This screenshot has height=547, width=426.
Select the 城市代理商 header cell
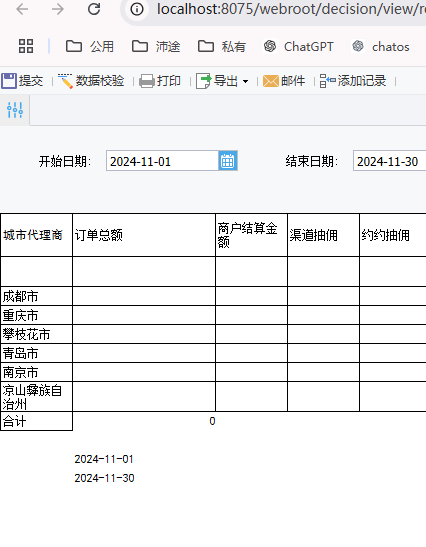click(36, 235)
